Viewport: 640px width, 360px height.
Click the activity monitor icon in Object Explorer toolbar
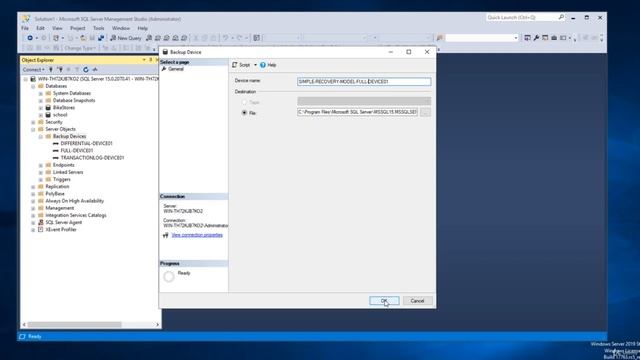click(95, 70)
